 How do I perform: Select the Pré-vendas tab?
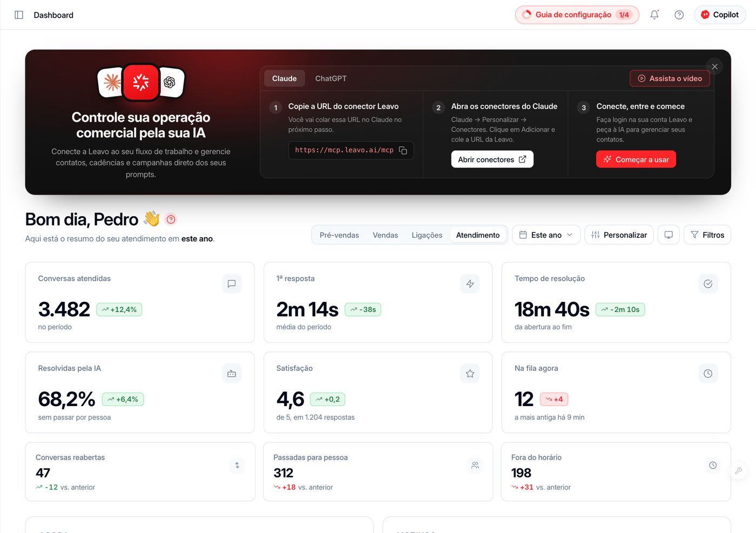339,235
